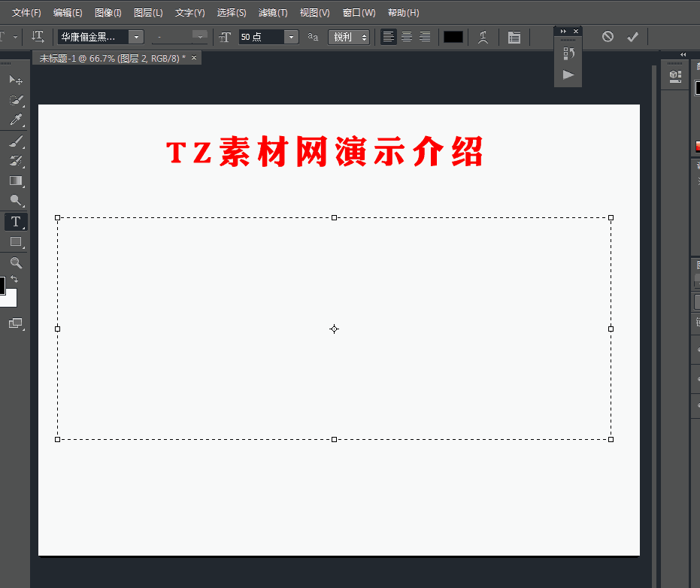The height and width of the screenshot is (588, 700).
Task: Click the red TZ素材网演示介绍 title text
Action: pyautogui.click(x=325, y=152)
